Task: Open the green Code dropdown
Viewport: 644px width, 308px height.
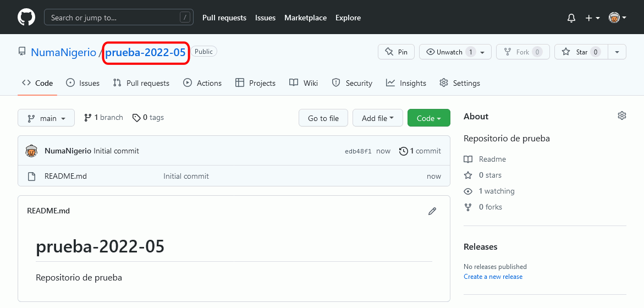Action: tap(429, 118)
